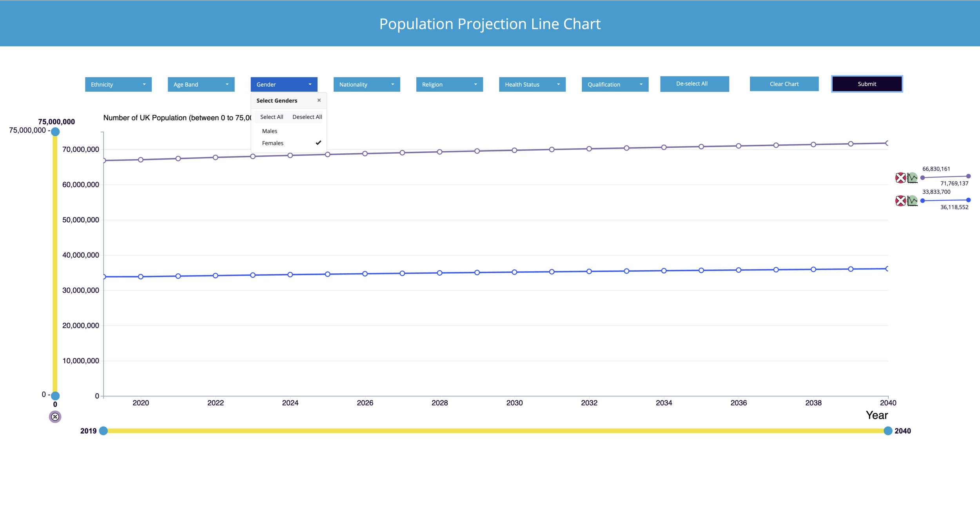This screenshot has height=507, width=980.
Task: Check the Males option
Action: tap(289, 131)
